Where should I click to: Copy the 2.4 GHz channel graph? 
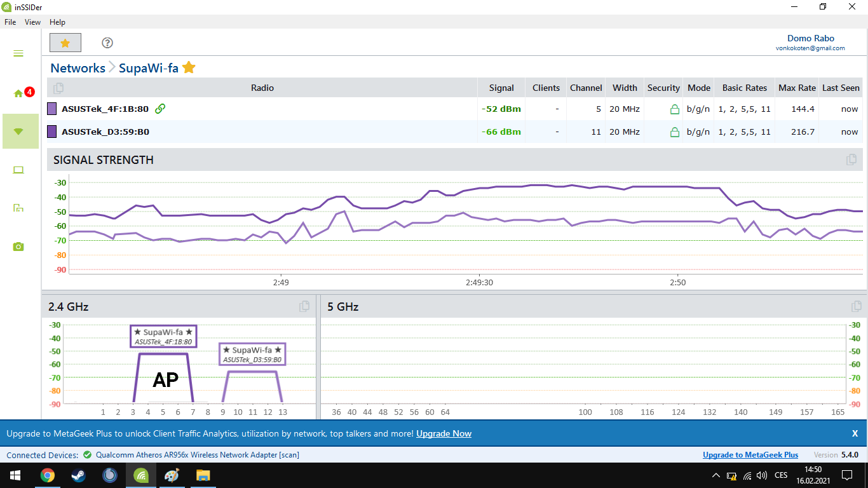click(x=305, y=306)
